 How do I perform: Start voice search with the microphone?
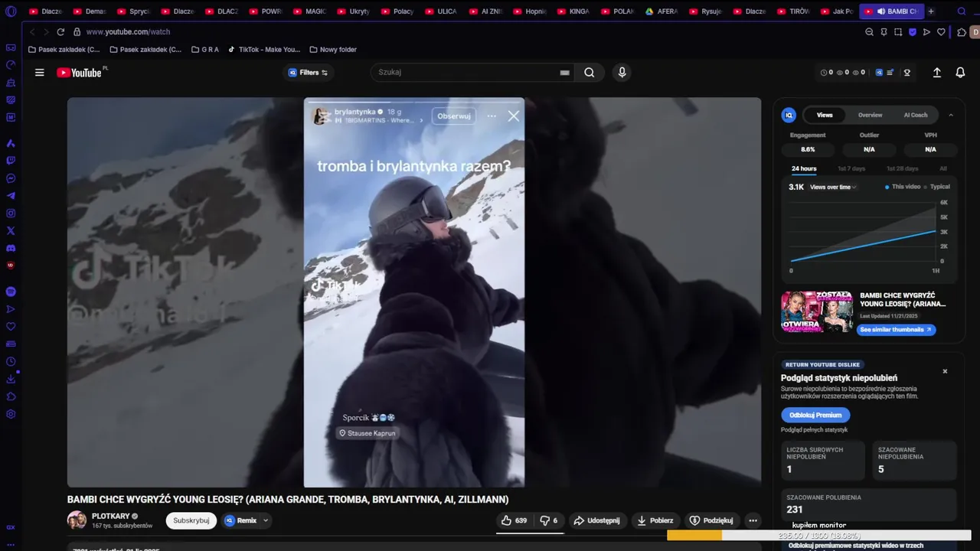point(622,73)
